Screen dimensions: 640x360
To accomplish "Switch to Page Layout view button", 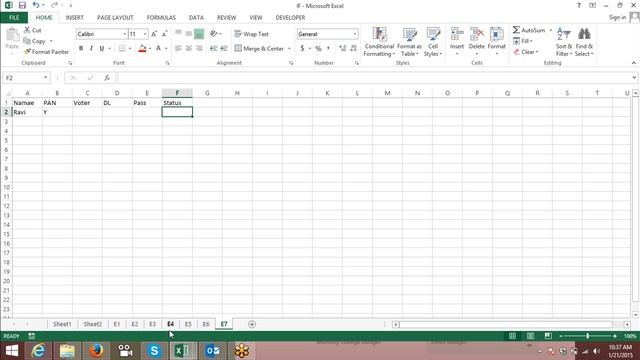I will coord(530,336).
